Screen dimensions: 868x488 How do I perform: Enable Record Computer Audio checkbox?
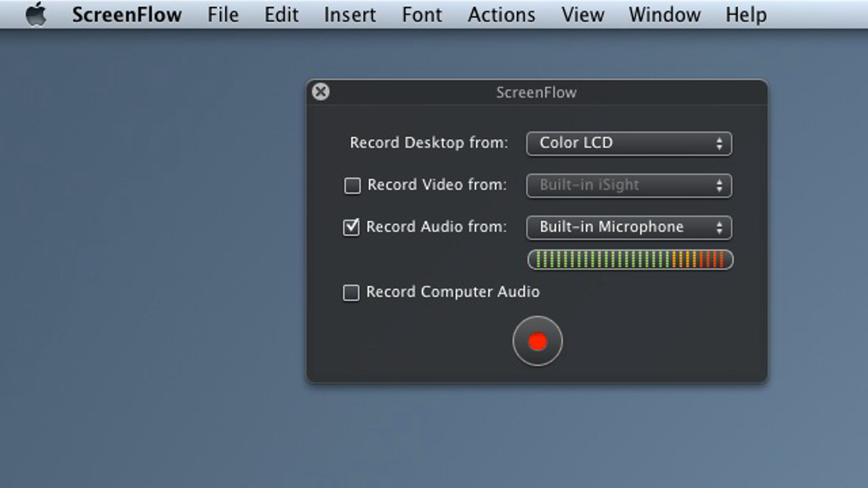point(351,293)
